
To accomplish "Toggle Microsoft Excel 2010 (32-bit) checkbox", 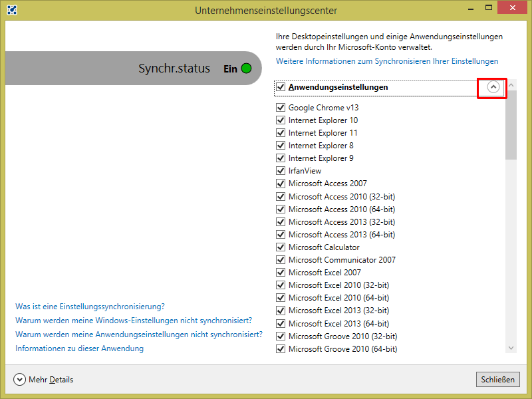I will click(x=281, y=285).
